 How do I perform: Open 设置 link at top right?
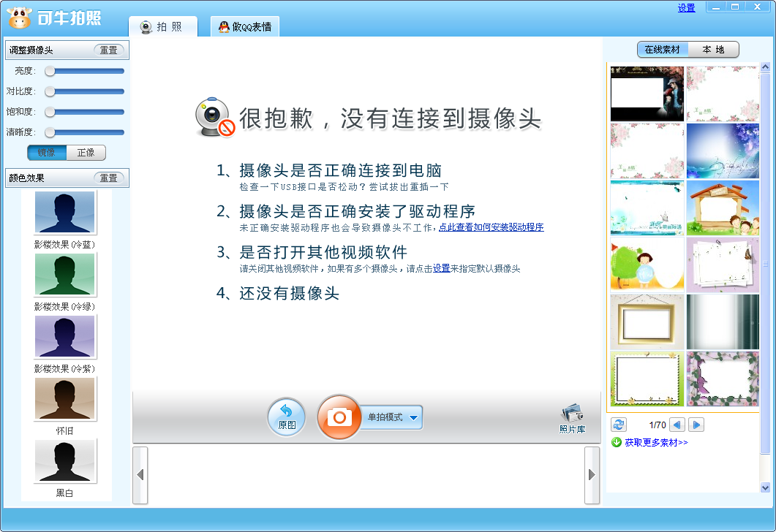point(687,8)
